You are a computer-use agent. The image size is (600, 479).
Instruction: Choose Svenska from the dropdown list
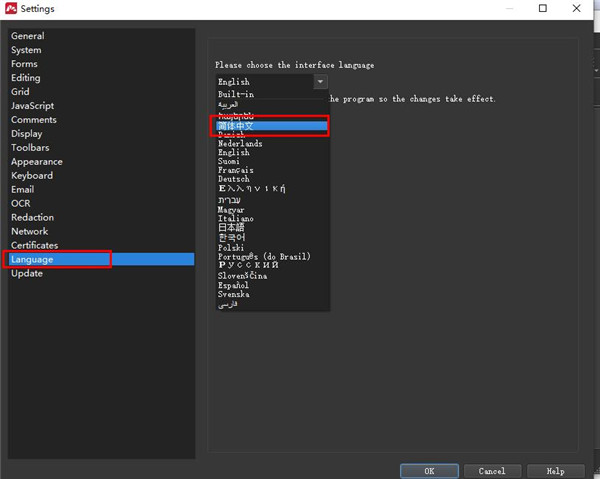234,294
